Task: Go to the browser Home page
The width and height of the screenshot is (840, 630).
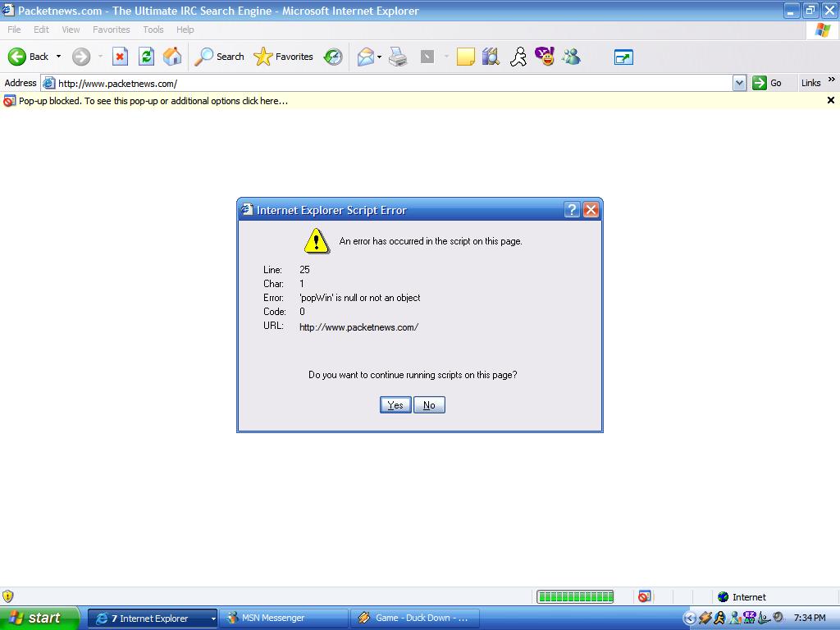Action: [x=174, y=57]
